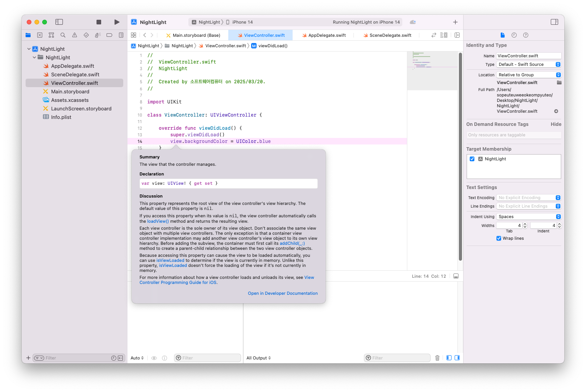Show the History inspector

click(514, 35)
